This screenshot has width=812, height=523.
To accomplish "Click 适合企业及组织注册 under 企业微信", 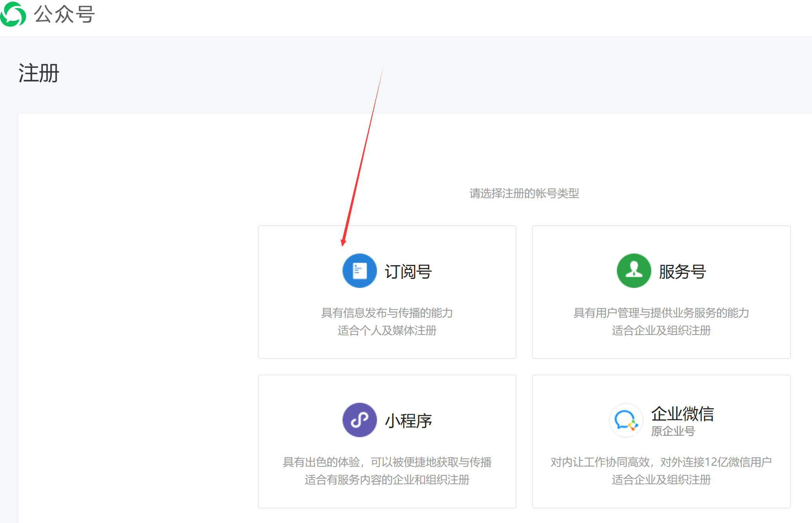I will (661, 480).
